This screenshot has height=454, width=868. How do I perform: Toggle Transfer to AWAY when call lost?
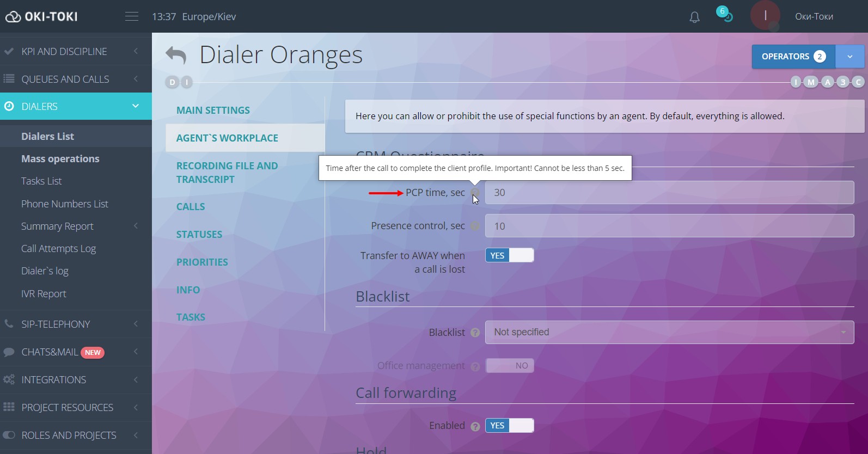point(509,255)
